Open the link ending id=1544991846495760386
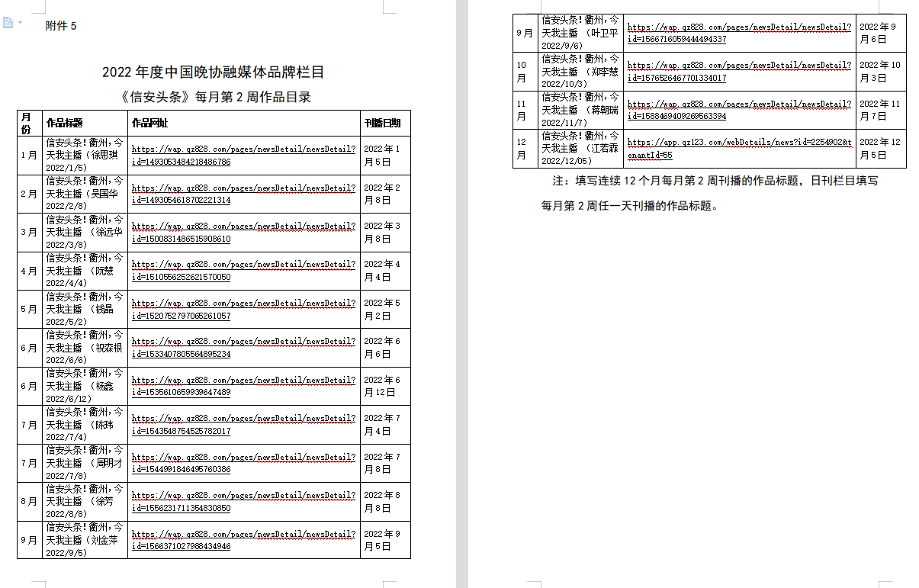919x588 pixels. coord(243,463)
